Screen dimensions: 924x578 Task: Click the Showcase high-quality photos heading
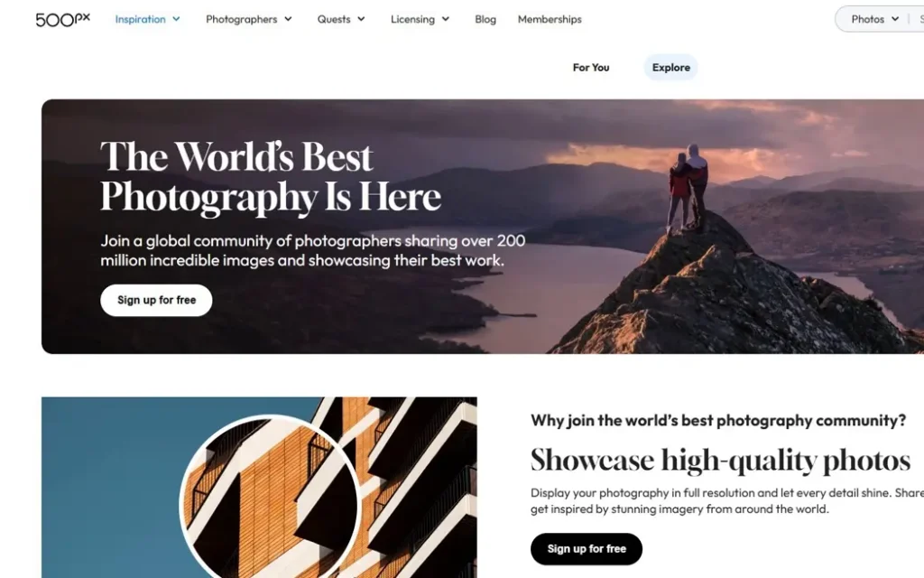[x=720, y=461]
